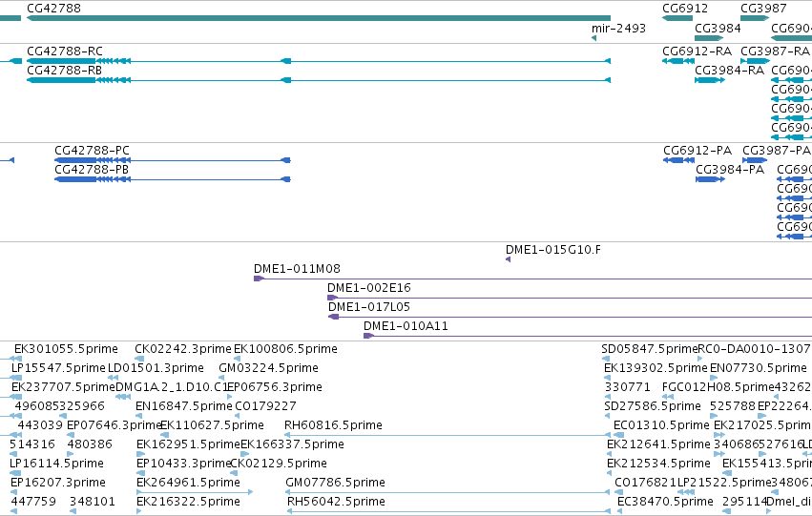
Task: Open the 348101 feature label
Action: [93, 502]
